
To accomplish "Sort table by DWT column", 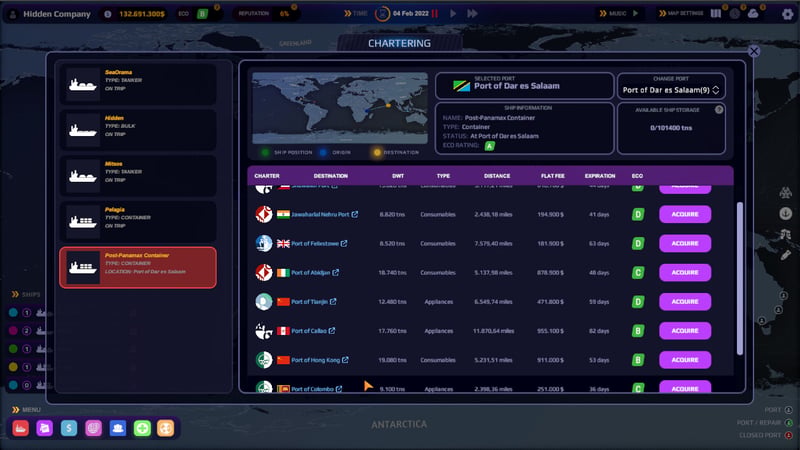I will [398, 176].
